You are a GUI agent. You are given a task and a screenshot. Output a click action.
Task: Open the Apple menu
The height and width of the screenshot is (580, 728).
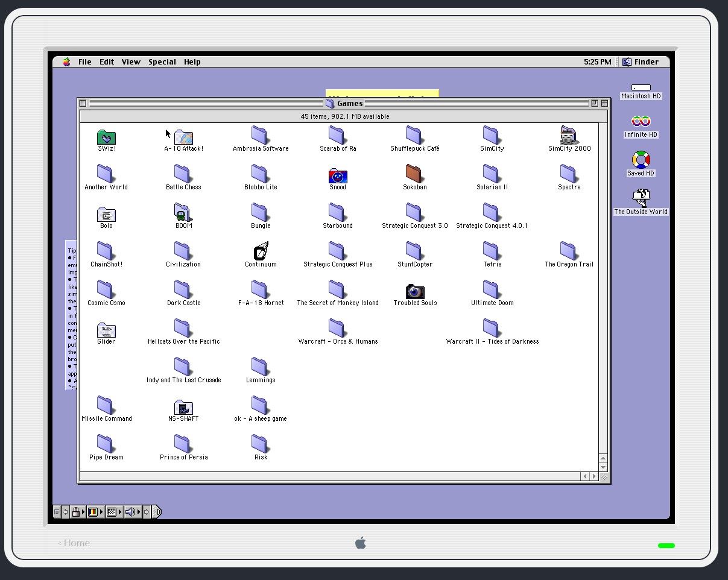pos(66,61)
